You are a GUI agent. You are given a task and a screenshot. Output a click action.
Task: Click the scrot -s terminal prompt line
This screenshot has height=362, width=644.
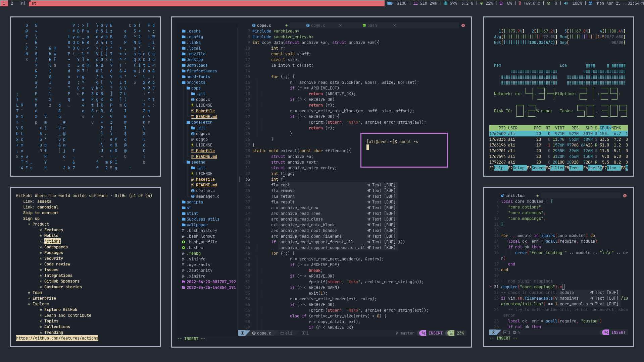click(392, 142)
